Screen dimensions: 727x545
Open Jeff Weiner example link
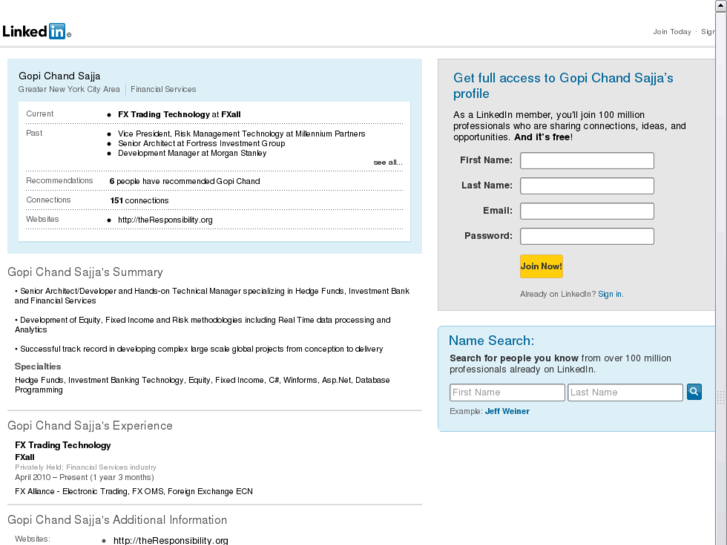507,411
